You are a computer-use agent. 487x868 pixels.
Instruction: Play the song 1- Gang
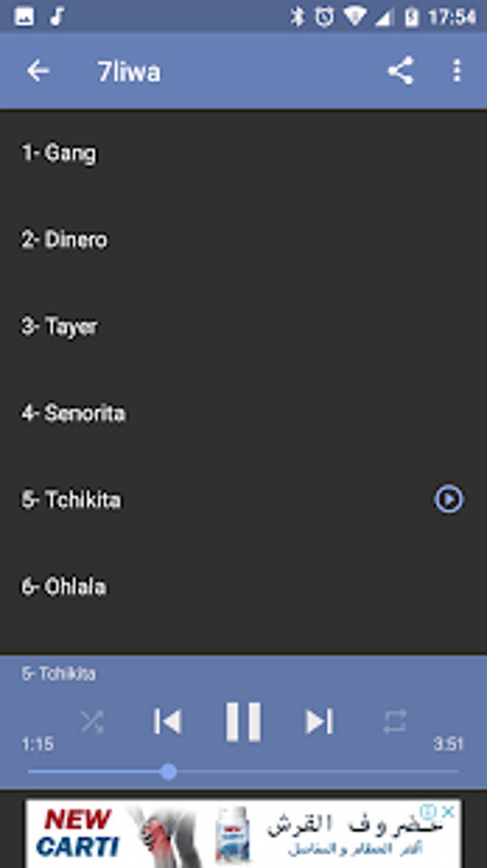click(59, 153)
